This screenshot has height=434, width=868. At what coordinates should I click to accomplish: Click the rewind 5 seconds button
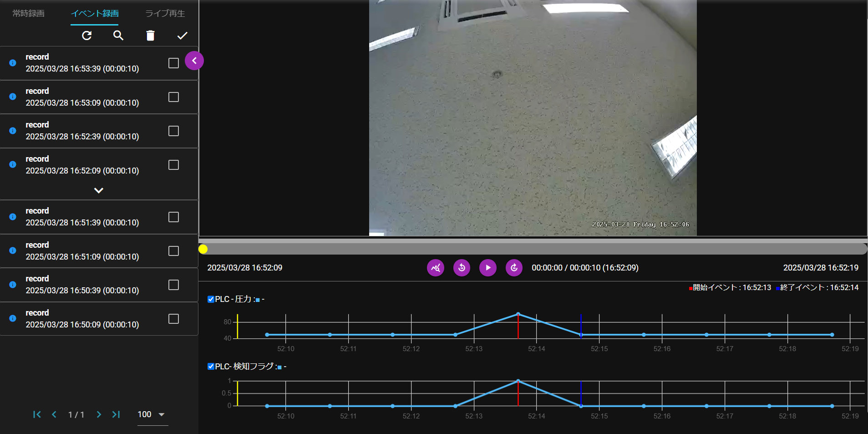[462, 268]
